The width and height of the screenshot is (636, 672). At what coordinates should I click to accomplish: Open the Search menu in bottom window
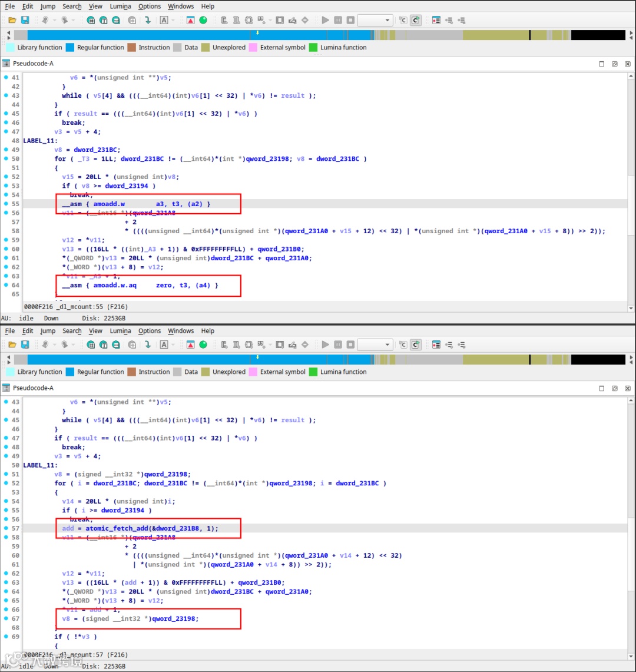(72, 330)
